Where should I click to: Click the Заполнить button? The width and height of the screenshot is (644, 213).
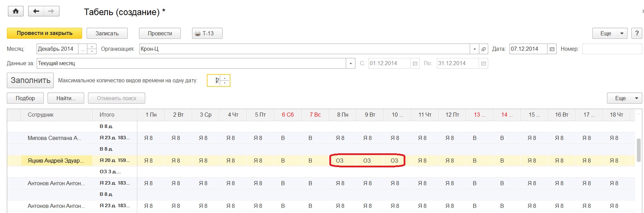pyautogui.click(x=30, y=80)
